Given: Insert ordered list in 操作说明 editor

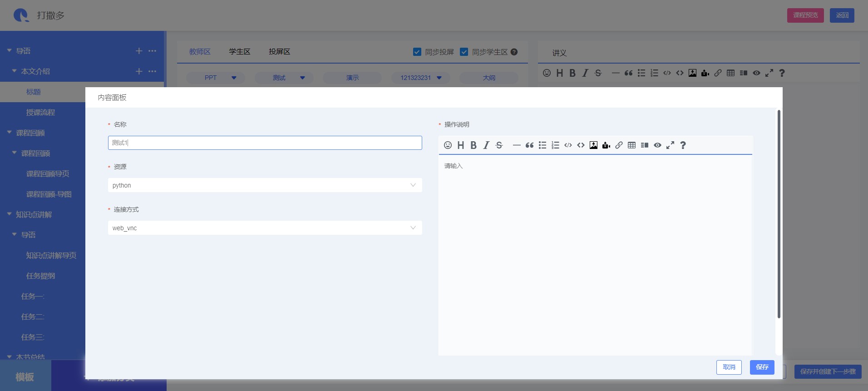Looking at the screenshot, I should pyautogui.click(x=555, y=145).
